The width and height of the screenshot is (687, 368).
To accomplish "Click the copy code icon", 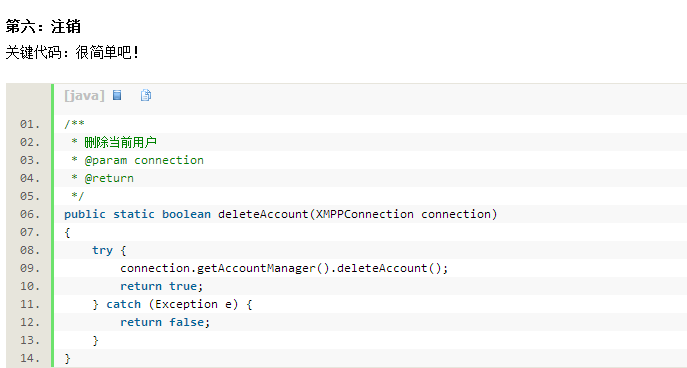I will [x=146, y=95].
